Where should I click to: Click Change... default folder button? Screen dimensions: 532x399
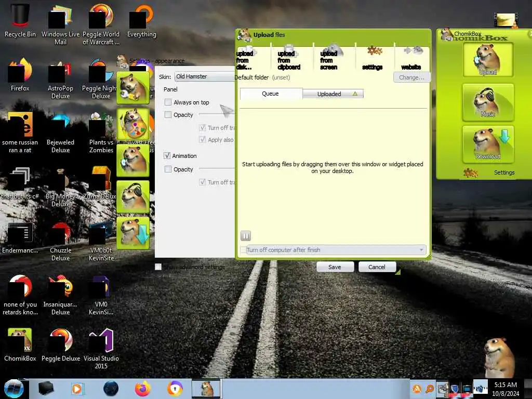coord(411,77)
